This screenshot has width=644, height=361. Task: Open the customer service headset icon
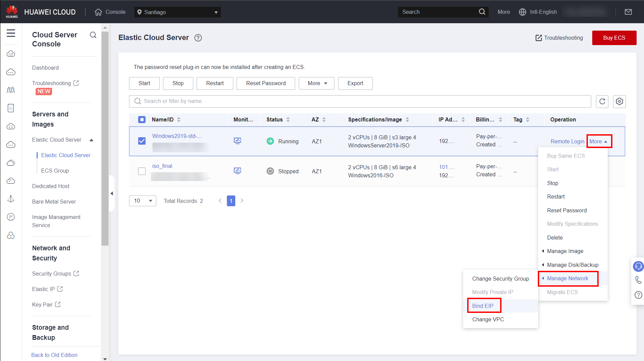pyautogui.click(x=638, y=266)
